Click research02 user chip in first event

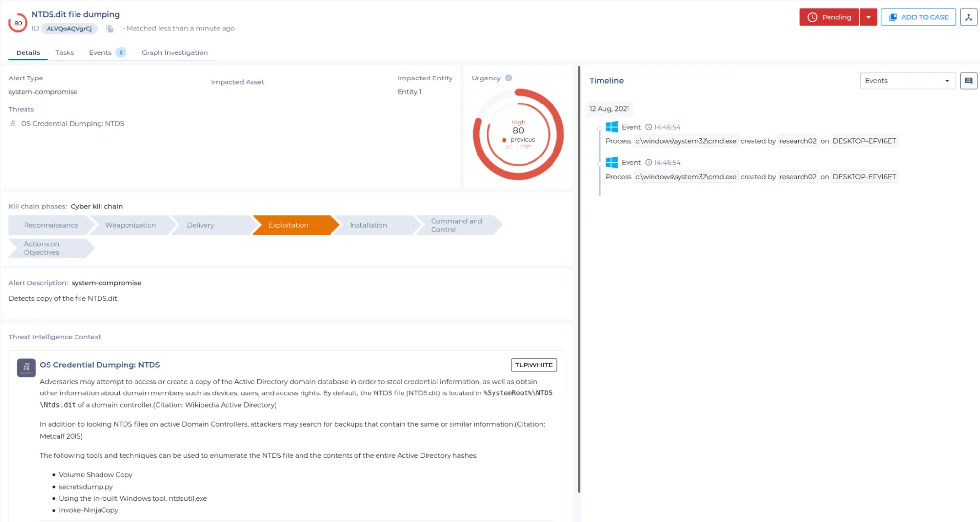point(798,141)
